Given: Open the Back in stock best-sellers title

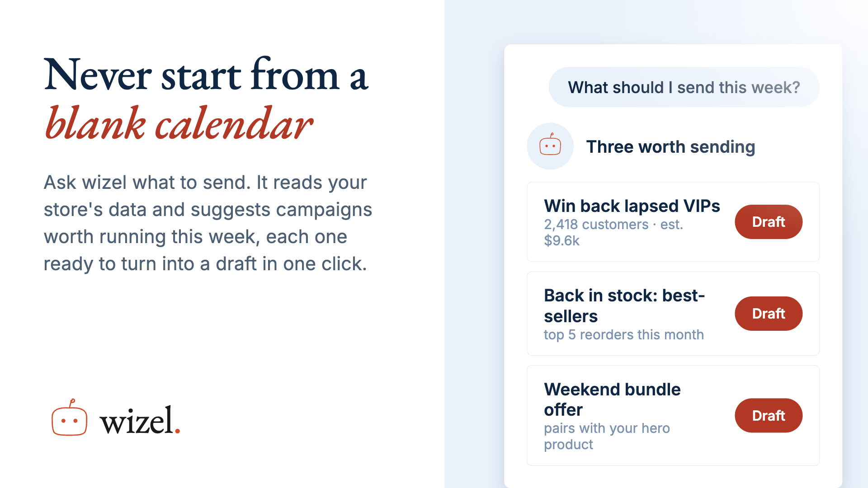Looking at the screenshot, I should click(624, 306).
